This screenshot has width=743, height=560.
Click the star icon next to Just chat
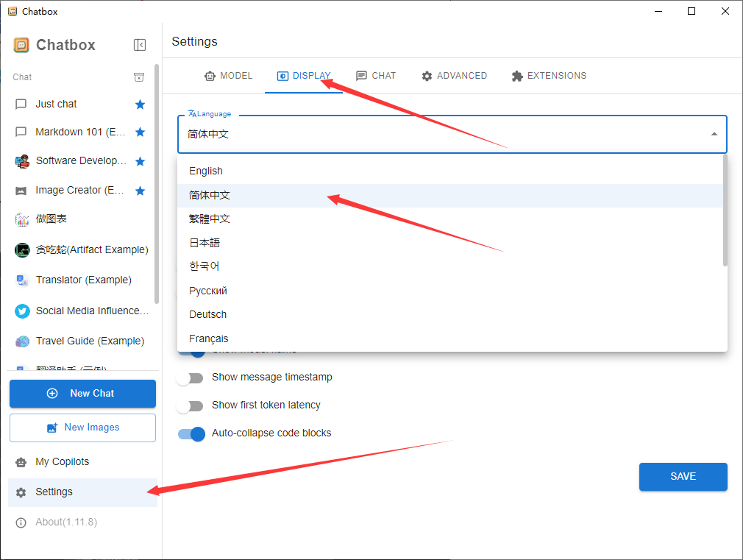pyautogui.click(x=140, y=104)
